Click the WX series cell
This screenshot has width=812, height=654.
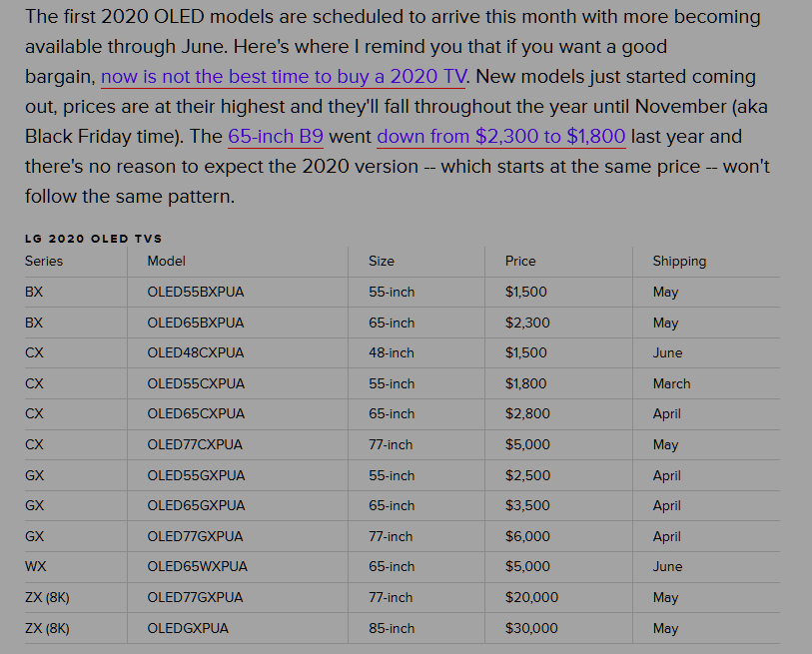35,566
